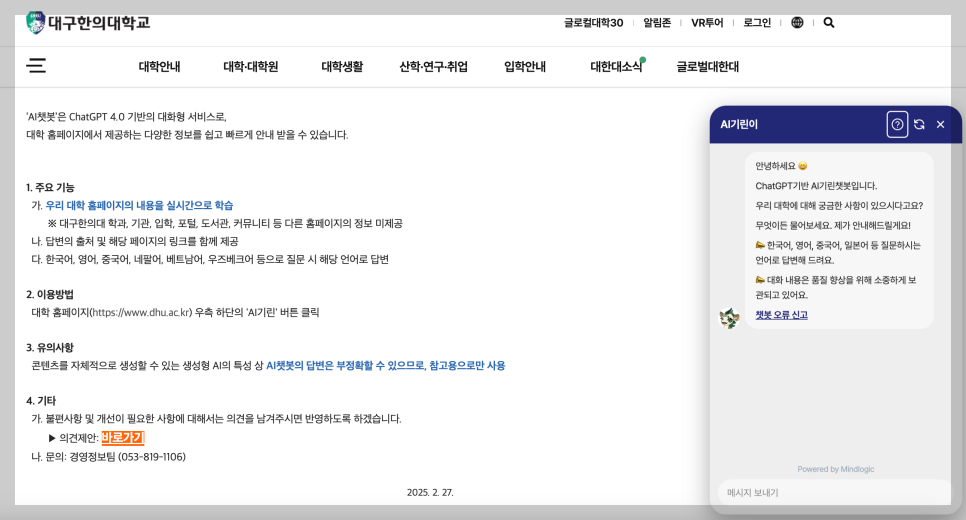This screenshot has height=520, width=966.
Task: Close the AI기린이 chatbot panel
Action: coord(940,124)
